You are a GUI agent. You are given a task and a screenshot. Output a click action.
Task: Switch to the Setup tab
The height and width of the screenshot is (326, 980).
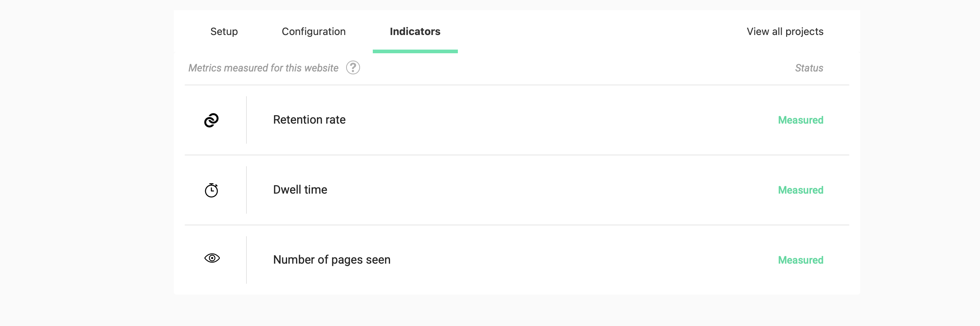tap(224, 31)
